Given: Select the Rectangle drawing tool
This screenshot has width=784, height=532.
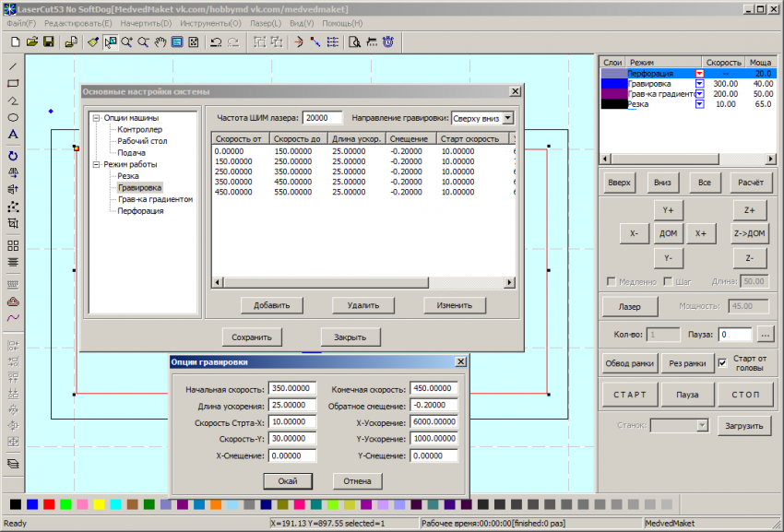Looking at the screenshot, I should [x=13, y=83].
